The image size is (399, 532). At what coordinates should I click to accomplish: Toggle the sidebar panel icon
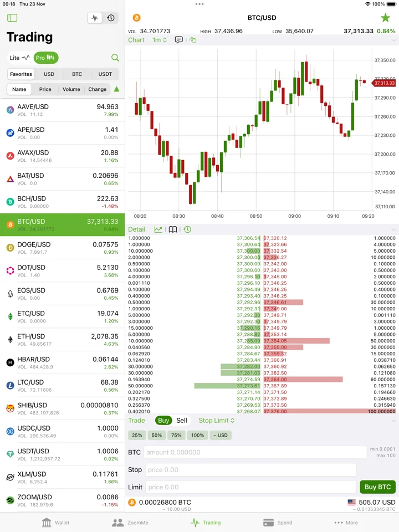(12, 18)
